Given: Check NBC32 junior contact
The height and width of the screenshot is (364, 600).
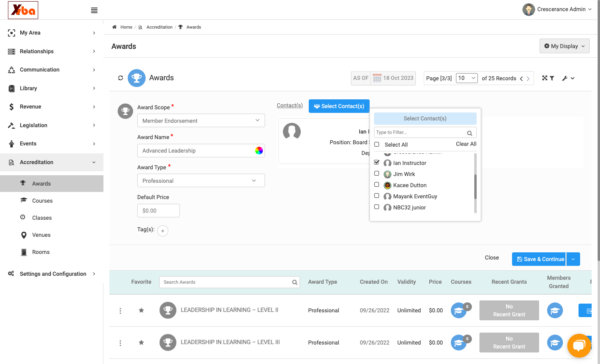Looking at the screenshot, I should 377,207.
